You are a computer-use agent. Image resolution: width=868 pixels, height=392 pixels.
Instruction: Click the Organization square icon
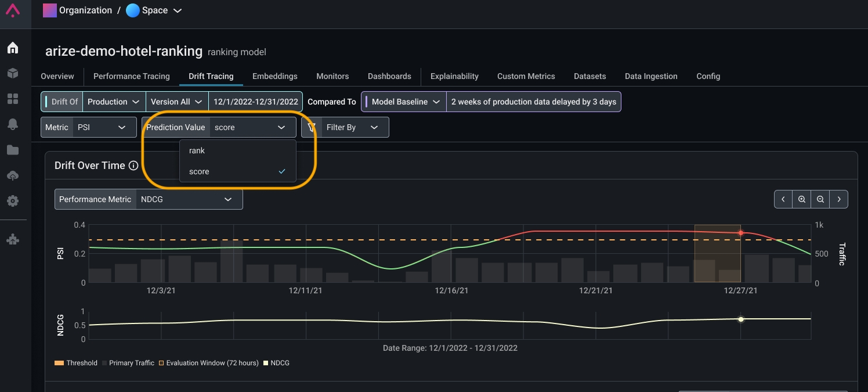tap(50, 10)
